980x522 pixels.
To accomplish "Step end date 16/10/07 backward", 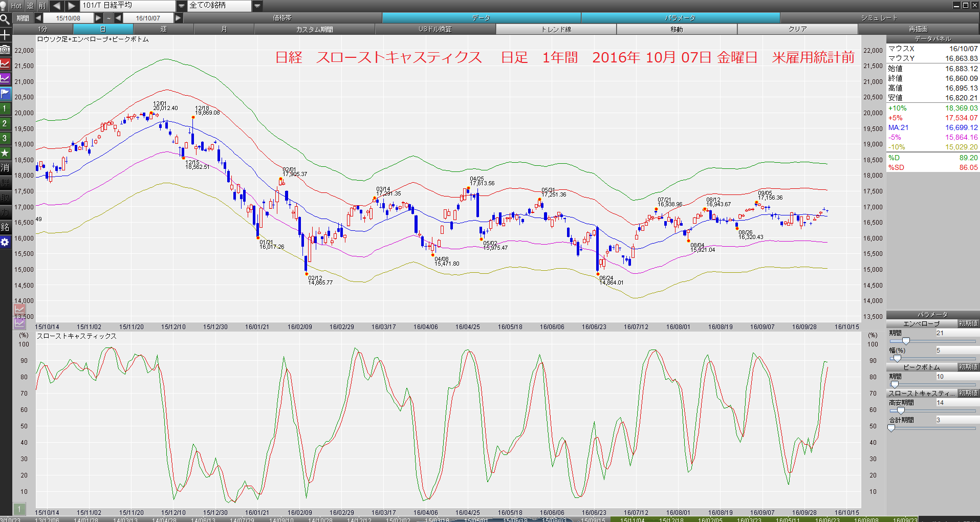I will (118, 18).
